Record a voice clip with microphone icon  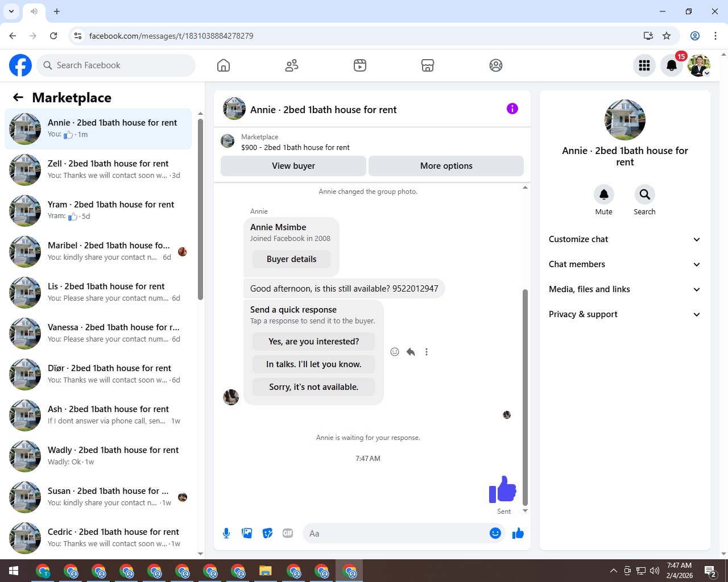(x=226, y=533)
